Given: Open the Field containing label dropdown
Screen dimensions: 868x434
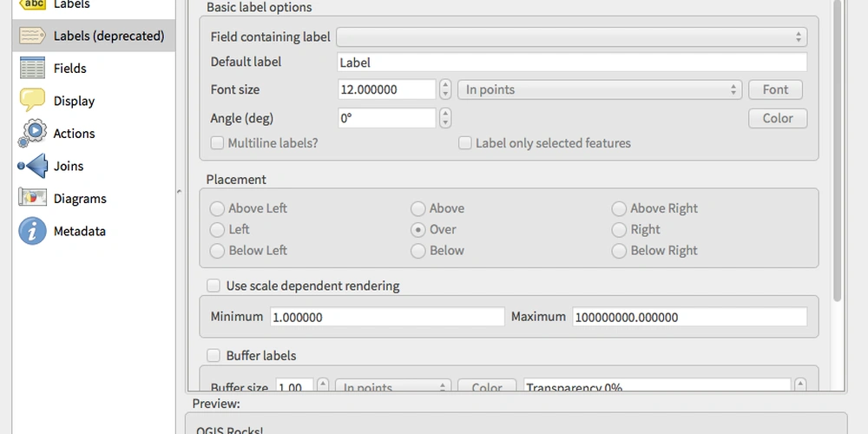Looking at the screenshot, I should coord(571,37).
